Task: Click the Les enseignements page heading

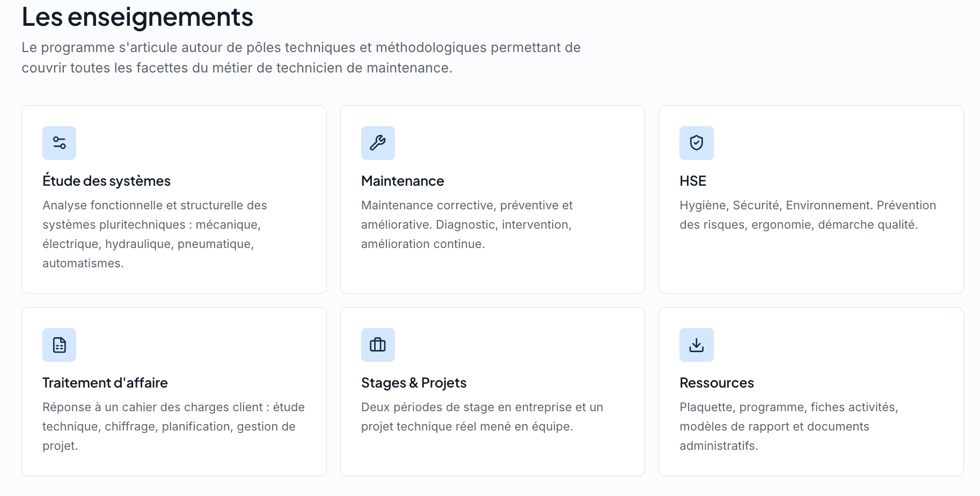Action: (x=137, y=17)
